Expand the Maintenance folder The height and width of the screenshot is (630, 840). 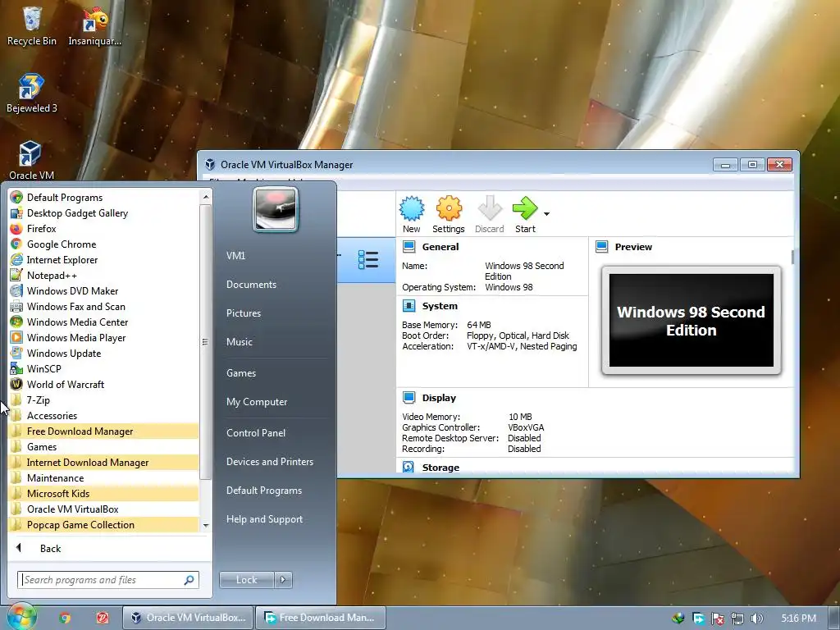[x=104, y=478]
